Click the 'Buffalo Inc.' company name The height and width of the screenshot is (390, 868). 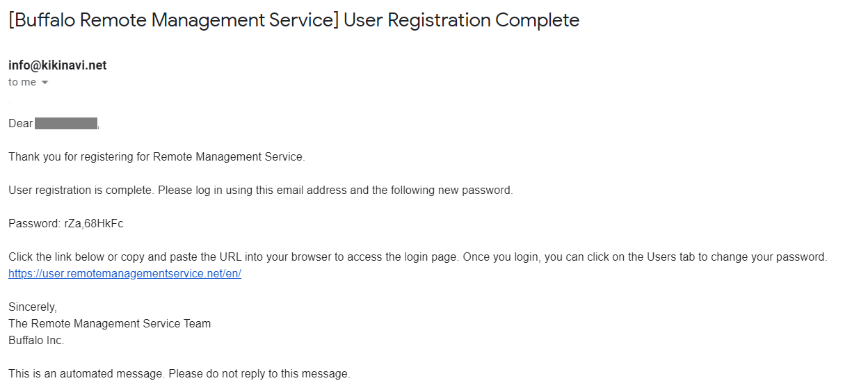[x=36, y=341]
